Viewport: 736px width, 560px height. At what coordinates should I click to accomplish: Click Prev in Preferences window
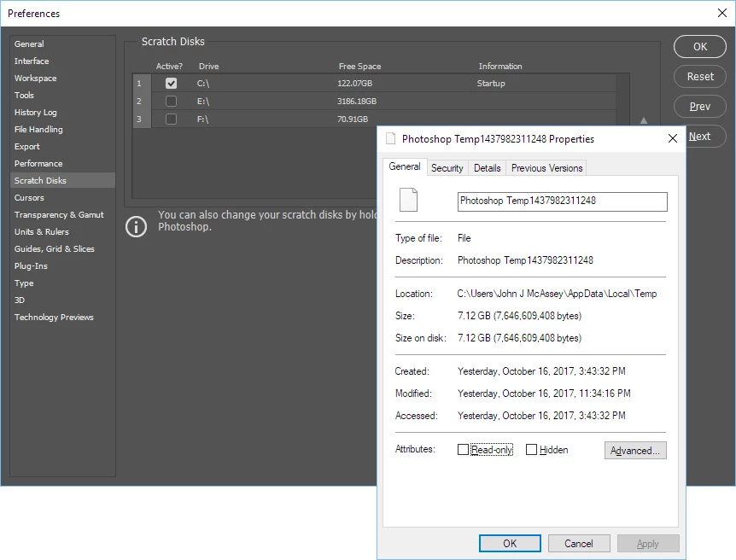700,107
